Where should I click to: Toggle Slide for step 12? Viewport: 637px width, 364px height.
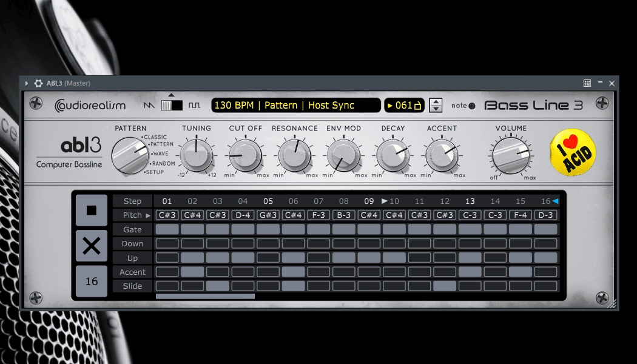tap(445, 286)
